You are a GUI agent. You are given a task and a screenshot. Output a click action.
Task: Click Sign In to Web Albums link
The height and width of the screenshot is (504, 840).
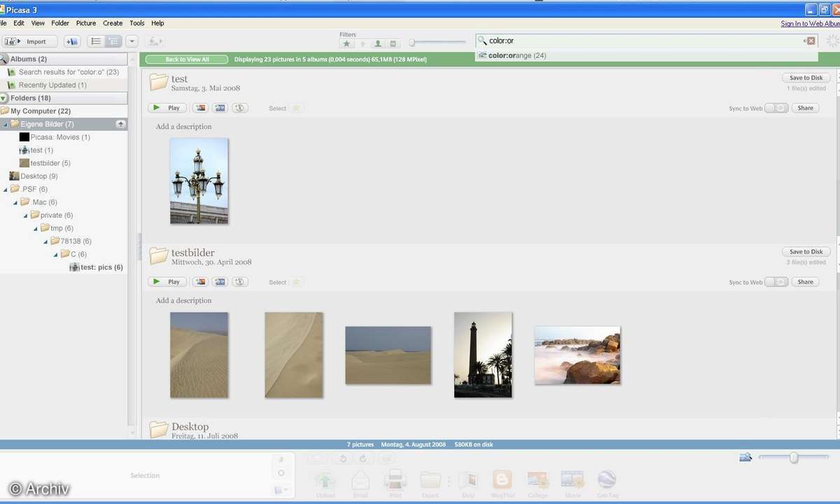coord(810,23)
